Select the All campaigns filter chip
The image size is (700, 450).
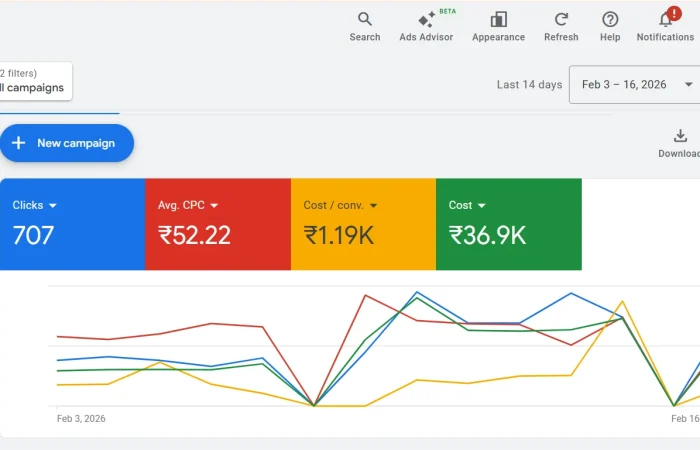[32, 88]
